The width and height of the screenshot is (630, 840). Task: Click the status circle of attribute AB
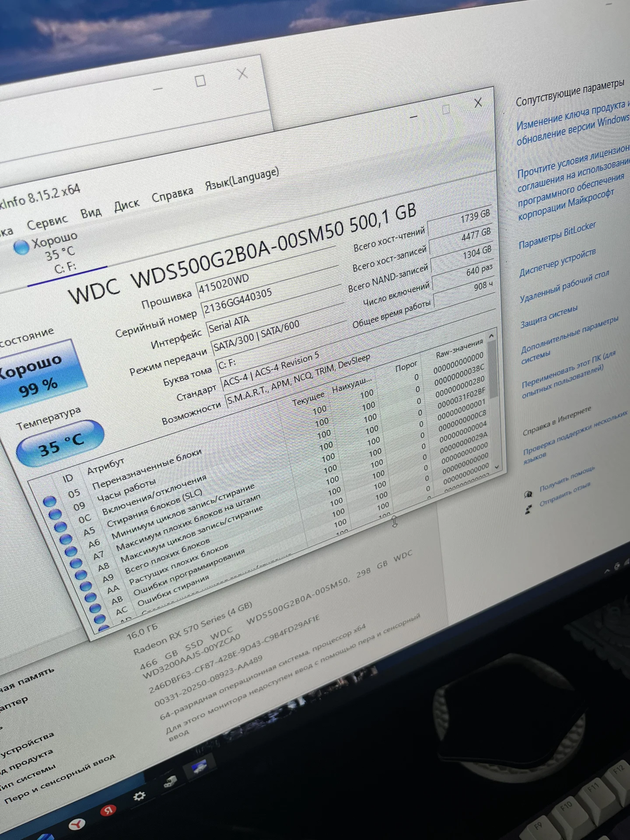click(x=95, y=608)
